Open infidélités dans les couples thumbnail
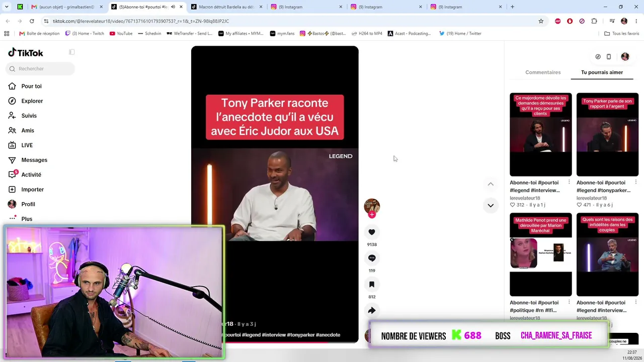The height and width of the screenshot is (362, 644). (607, 254)
